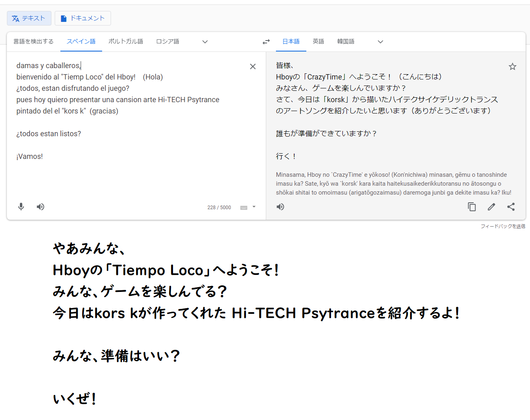Listen to the Spanish source text
The image size is (530, 420).
pos(41,207)
